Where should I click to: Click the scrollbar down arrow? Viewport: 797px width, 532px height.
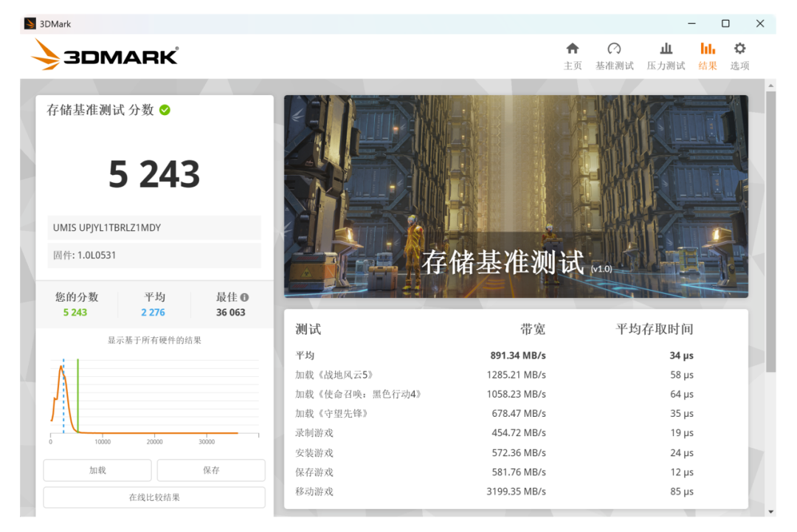[771, 511]
